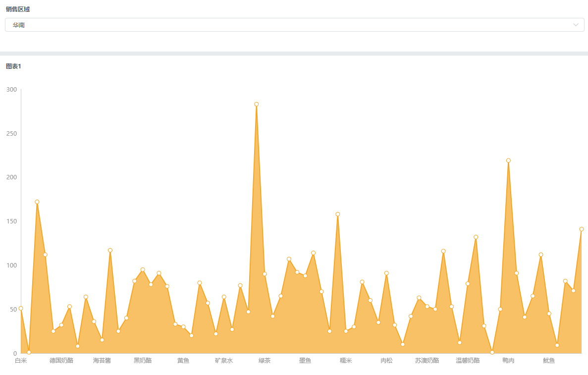Click the 德国奶酪 x-axis label
This screenshot has height=375, width=588.
(x=61, y=361)
